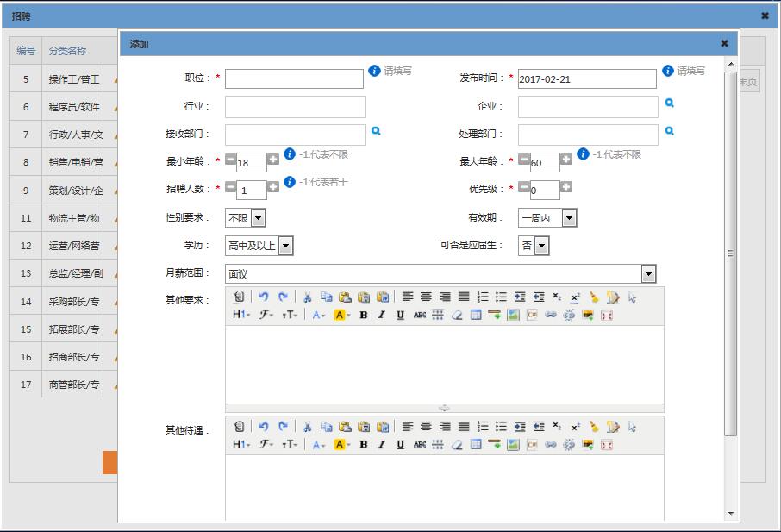The width and height of the screenshot is (781, 532).
Task: Click Redo in the 其他待遇 editor toolbar
Action: point(283,427)
